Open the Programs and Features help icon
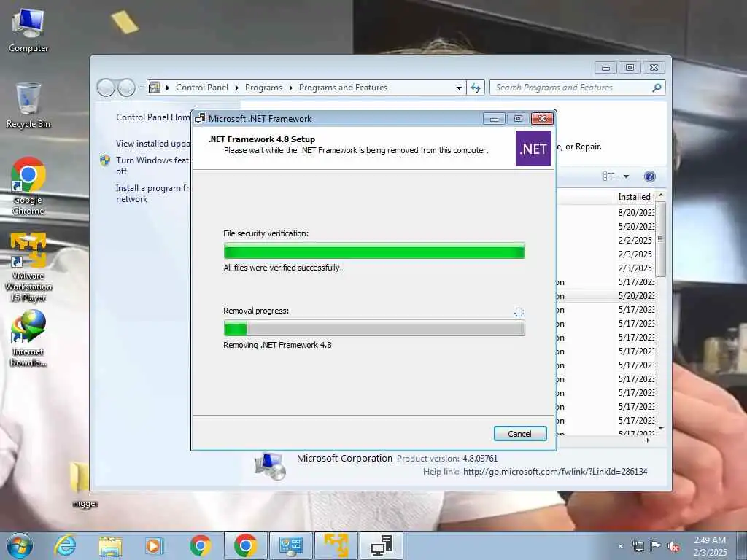 coord(649,176)
